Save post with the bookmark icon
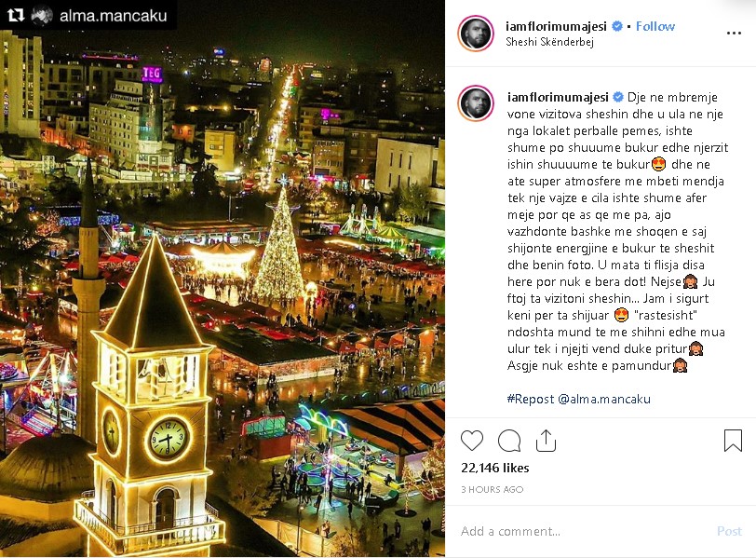Image resolution: width=756 pixels, height=558 pixels. pos(733,441)
